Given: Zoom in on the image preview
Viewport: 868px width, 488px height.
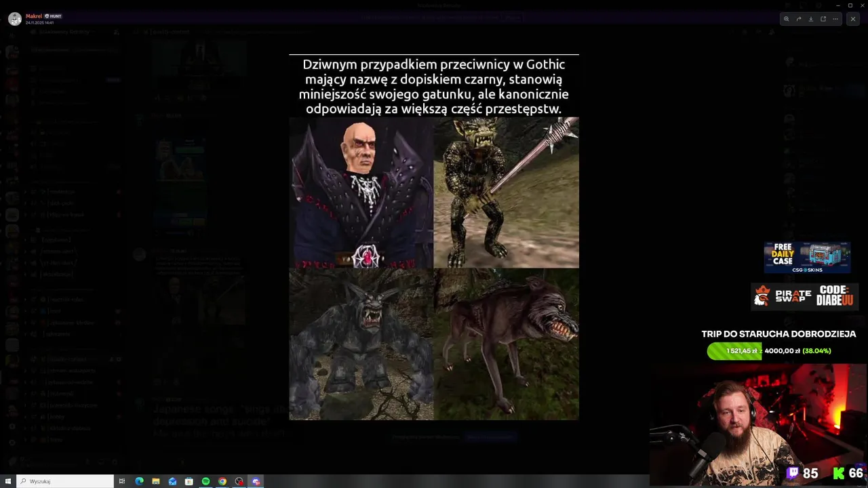Looking at the screenshot, I should tap(786, 19).
